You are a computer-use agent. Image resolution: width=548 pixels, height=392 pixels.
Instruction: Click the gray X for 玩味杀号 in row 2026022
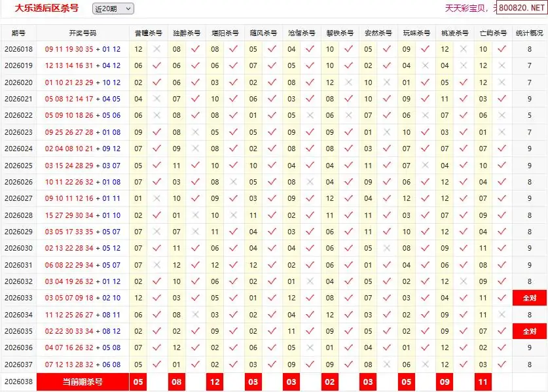(x=425, y=115)
